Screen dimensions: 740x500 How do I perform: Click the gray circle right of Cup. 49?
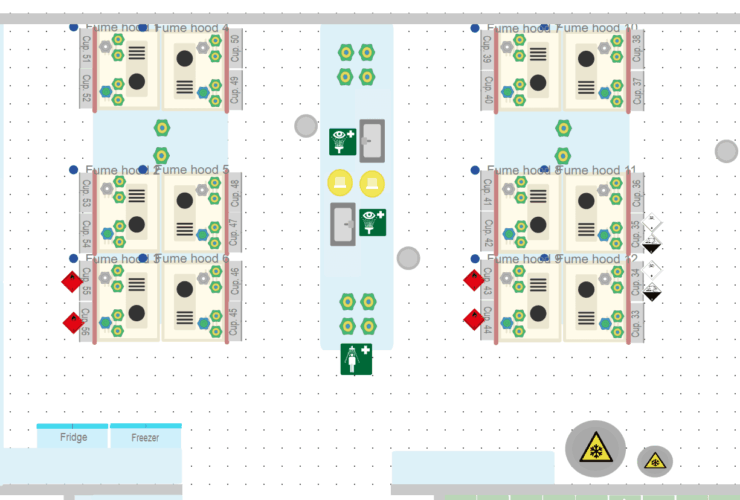tap(306, 126)
